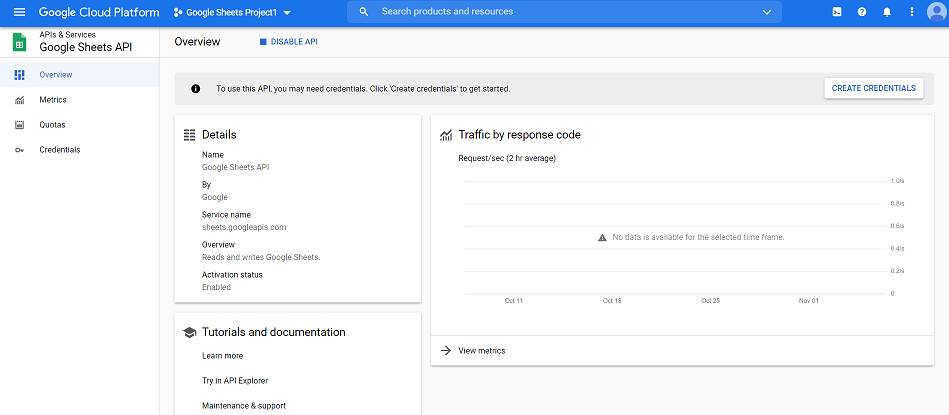The width and height of the screenshot is (949, 415).
Task: Follow the View metrics link
Action: [x=481, y=351]
